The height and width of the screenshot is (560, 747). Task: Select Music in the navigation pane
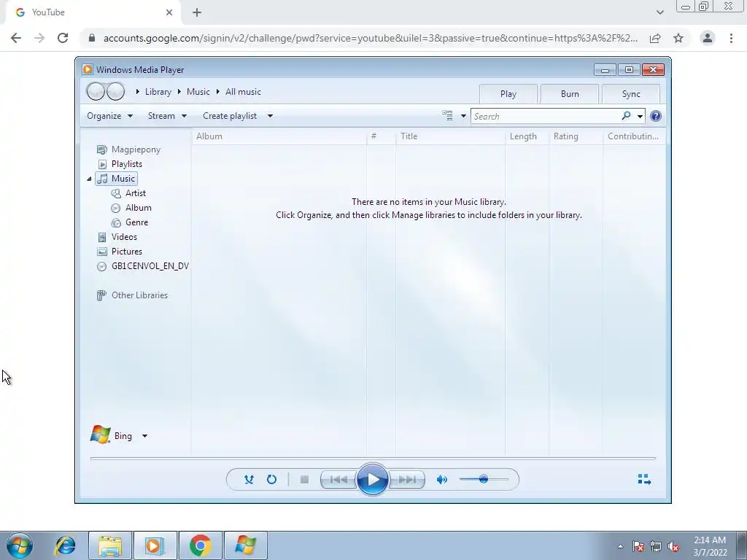coord(116,179)
